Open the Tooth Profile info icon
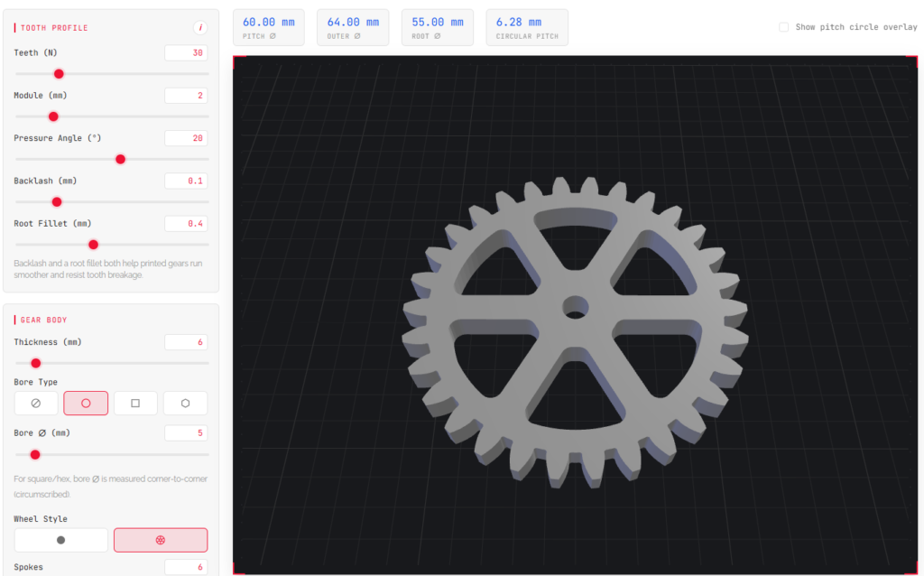Viewport: 924px width, 576px height. (200, 28)
